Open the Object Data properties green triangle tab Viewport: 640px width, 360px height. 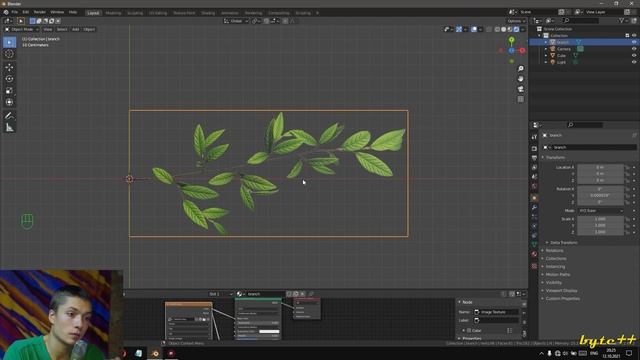(x=534, y=244)
